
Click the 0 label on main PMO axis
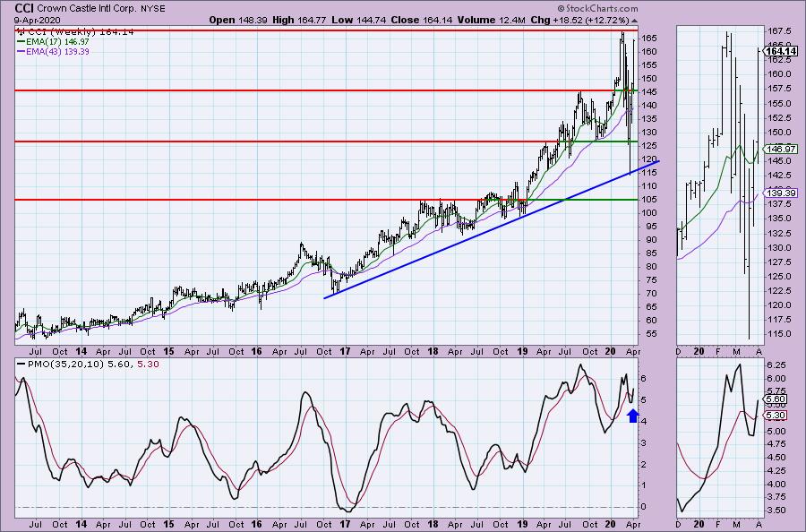[x=645, y=507]
